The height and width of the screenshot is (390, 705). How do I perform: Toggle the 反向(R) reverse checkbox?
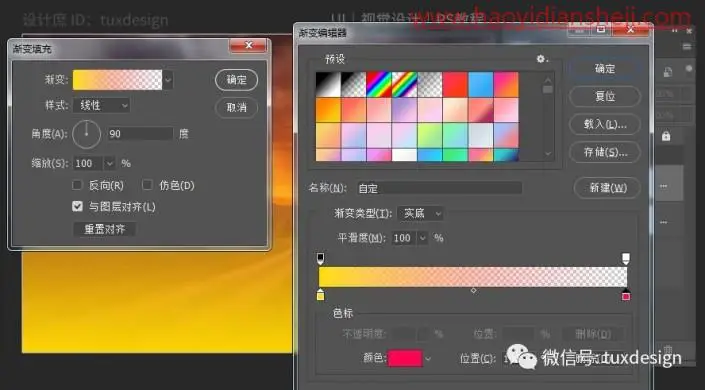pos(77,185)
